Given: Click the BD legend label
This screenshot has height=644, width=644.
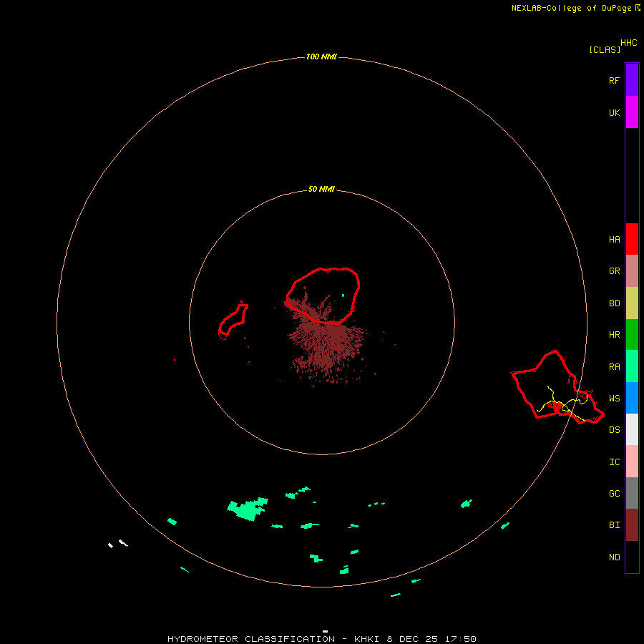Looking at the screenshot, I should click(614, 303).
